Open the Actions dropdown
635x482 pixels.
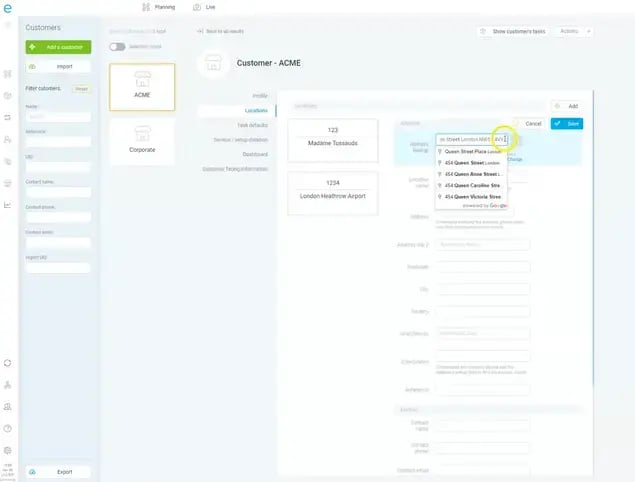pyautogui.click(x=575, y=31)
